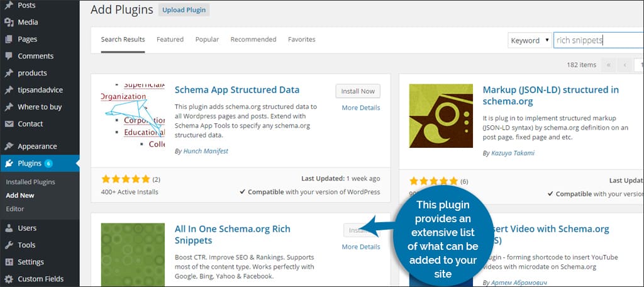Image resolution: width=644 pixels, height=287 pixels.
Task: Click the Appearance paintbrush icon
Action: [9, 147]
